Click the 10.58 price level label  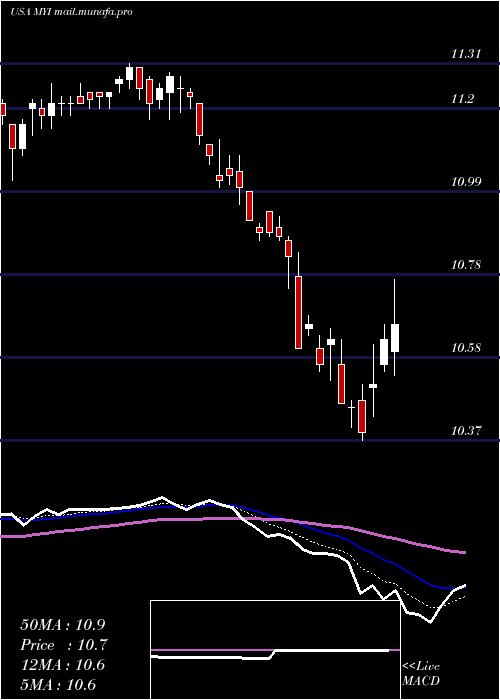tap(466, 348)
